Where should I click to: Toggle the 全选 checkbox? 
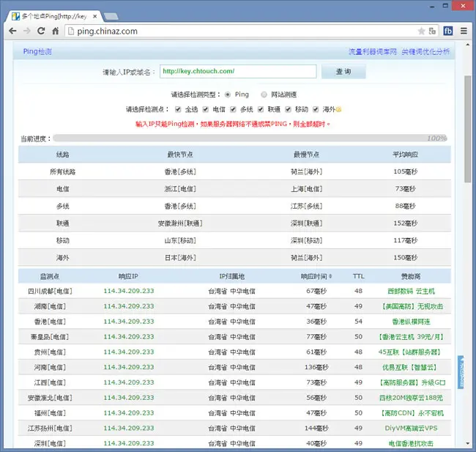(178, 109)
